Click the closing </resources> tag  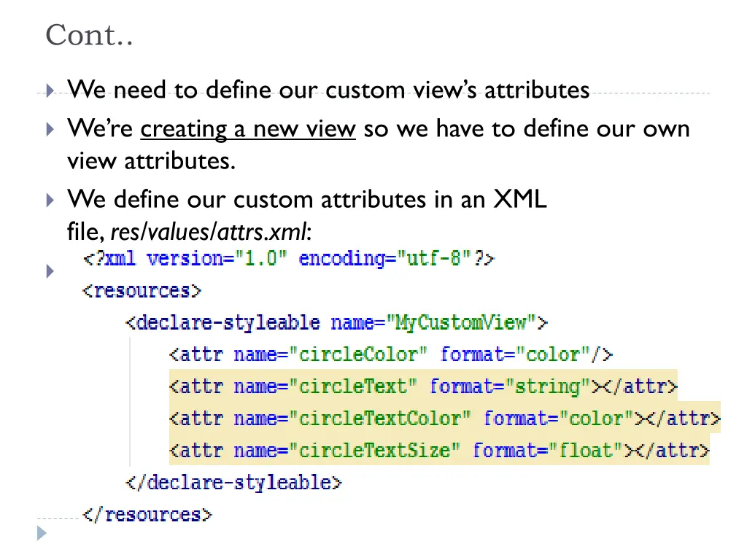tap(147, 515)
